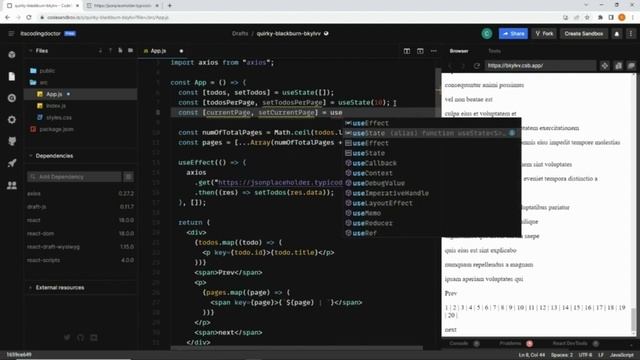Open the Search icon in the sidebar
This screenshot has height=360, width=640.
point(12,98)
